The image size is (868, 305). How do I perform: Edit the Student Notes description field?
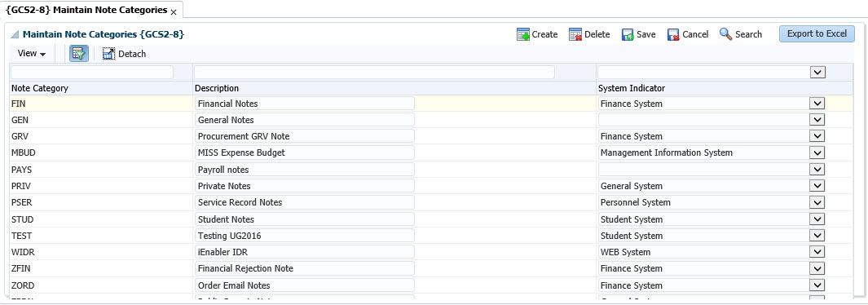305,219
